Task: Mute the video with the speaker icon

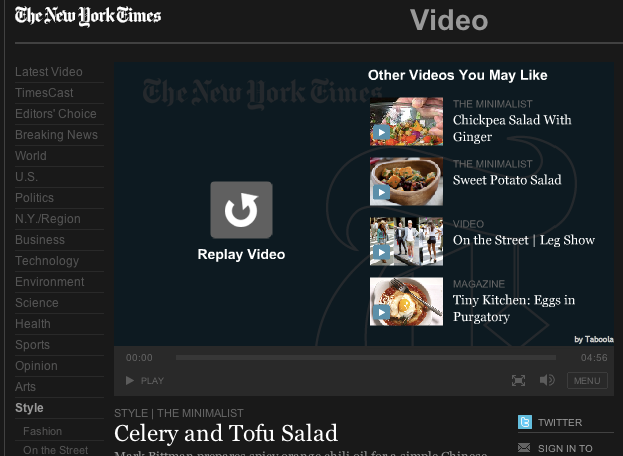Action: click(x=547, y=380)
